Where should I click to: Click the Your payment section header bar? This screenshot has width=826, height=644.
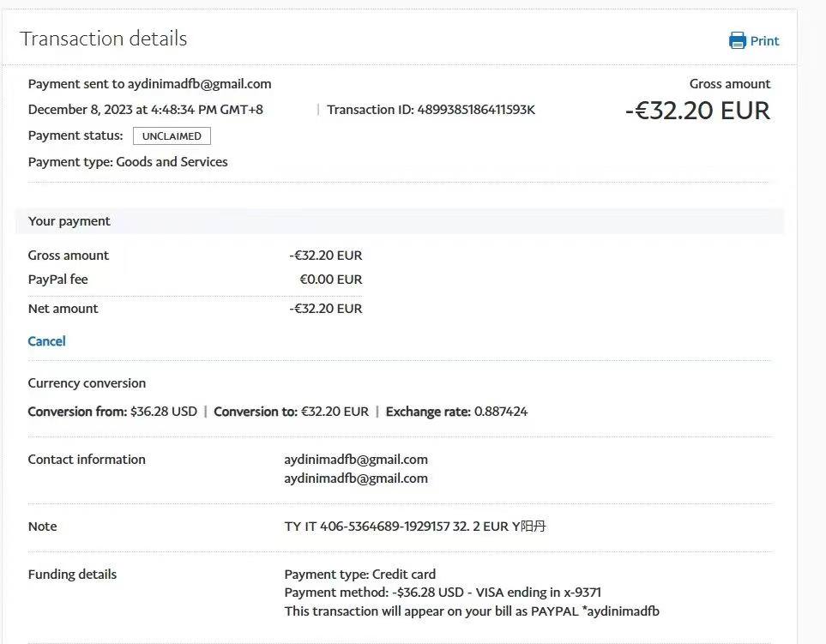(x=399, y=221)
